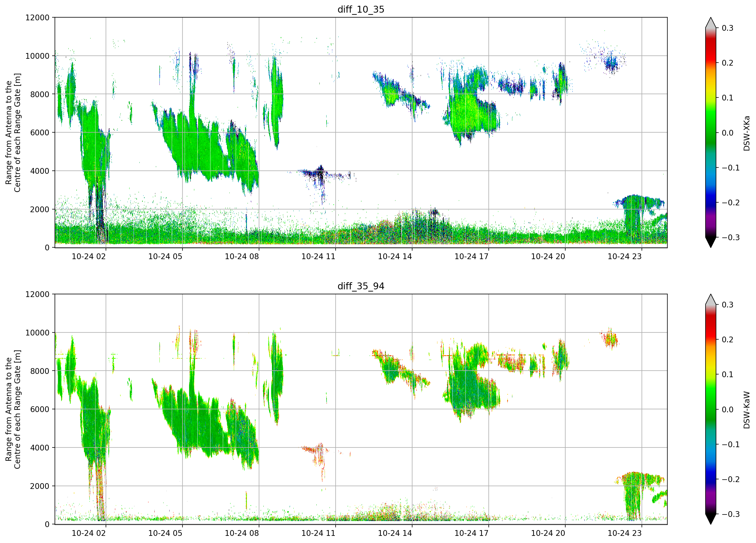Screen dimensions: 756x543
Task: Click the 6000 y-tick on diff_10_35 plot
Action: click(40, 132)
